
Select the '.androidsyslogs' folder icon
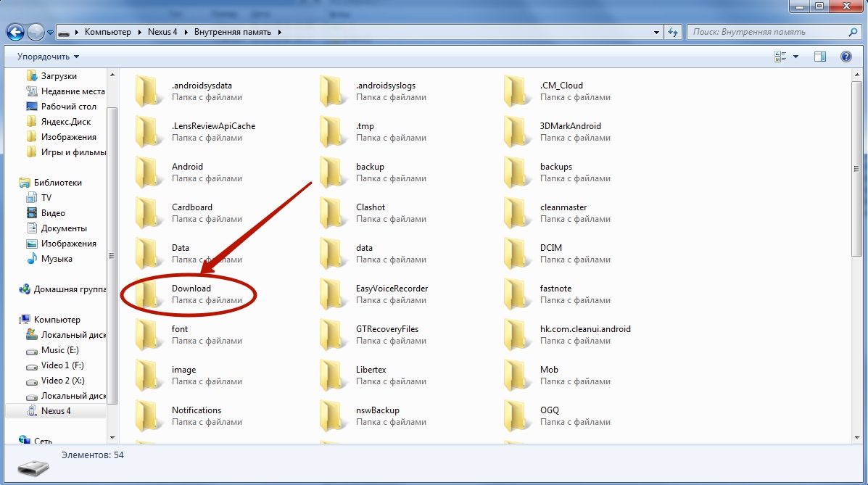(332, 91)
